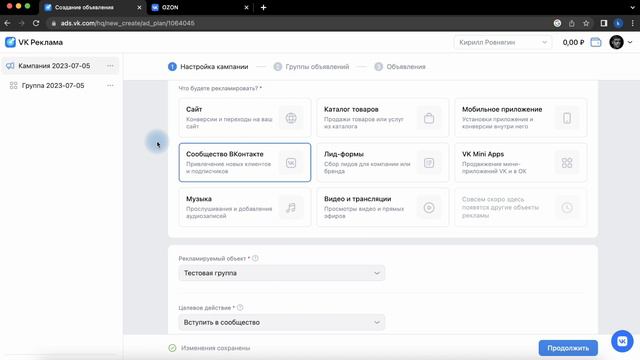Expand the Вступить в сообщество dropdown
Viewport: 640px width, 360px height.
tap(282, 322)
